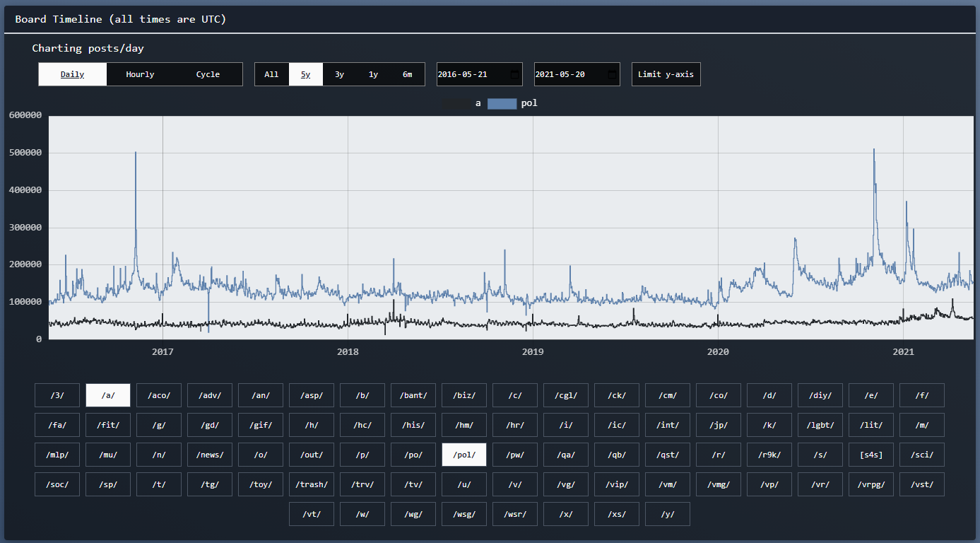980x543 pixels.
Task: Deselect the /pol/ board toggle
Action: pyautogui.click(x=464, y=455)
